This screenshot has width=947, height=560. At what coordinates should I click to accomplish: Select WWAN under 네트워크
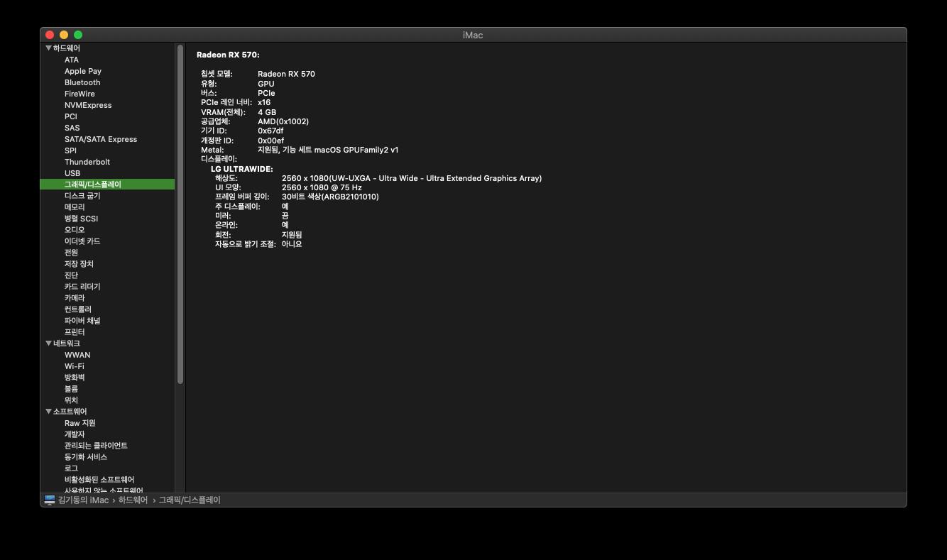click(x=77, y=355)
